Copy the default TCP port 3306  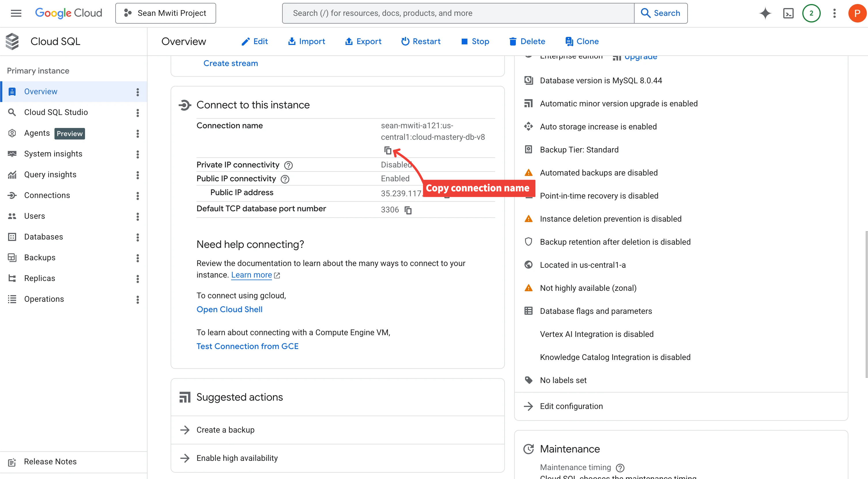tap(408, 210)
